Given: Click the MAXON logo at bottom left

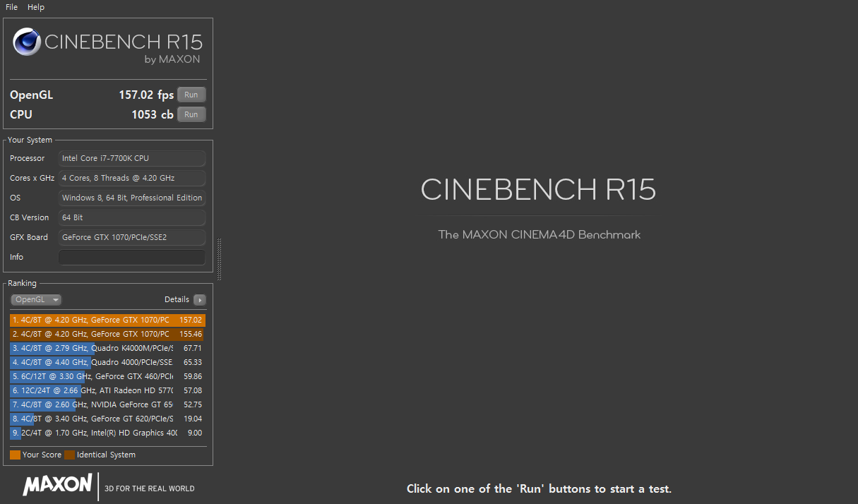Looking at the screenshot, I should (57, 485).
